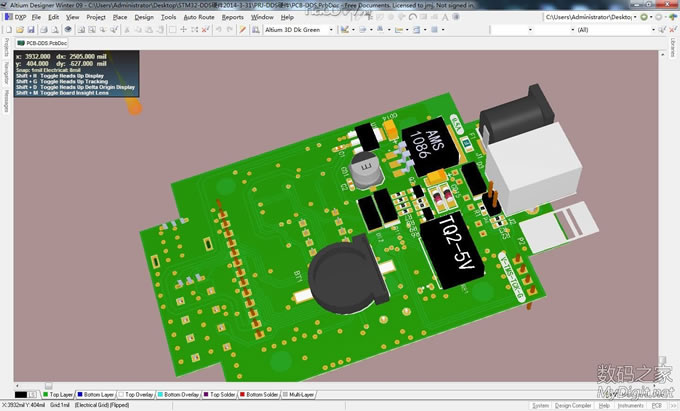The width and height of the screenshot is (680, 411).
Task: Expand the Altium 3D Dk Green dropdown
Action: point(330,30)
